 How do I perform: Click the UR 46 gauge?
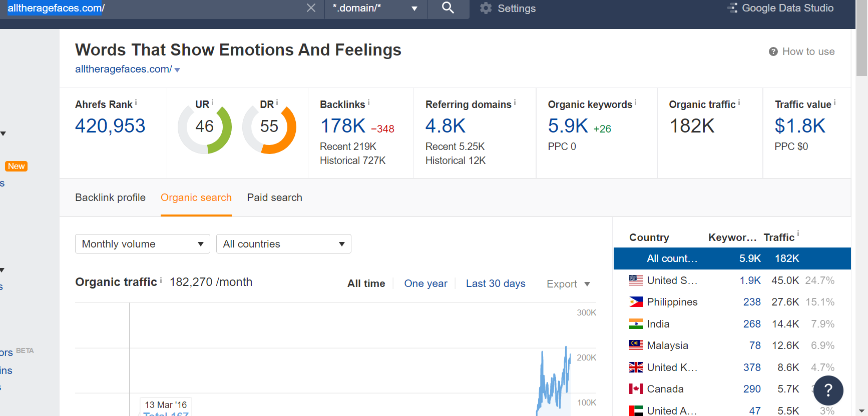click(205, 127)
